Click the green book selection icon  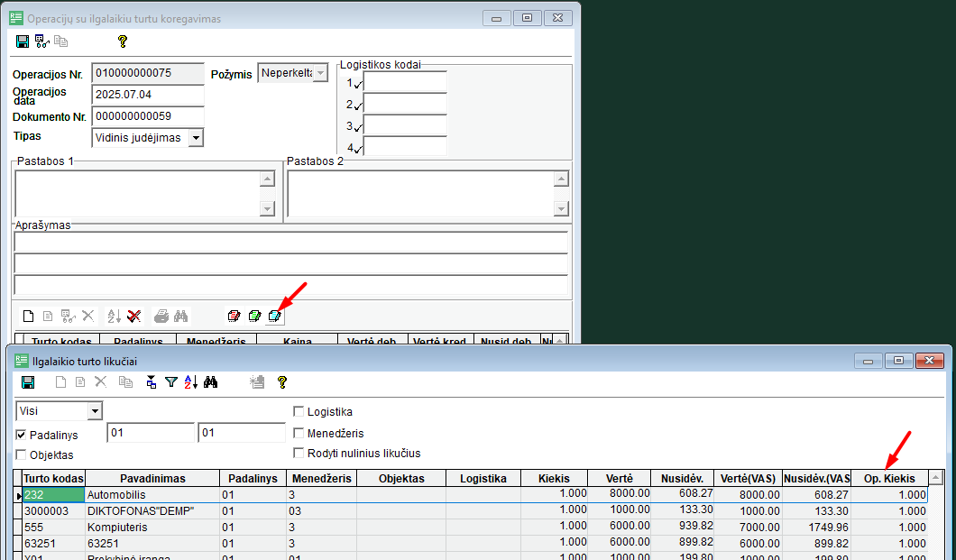pyautogui.click(x=255, y=316)
